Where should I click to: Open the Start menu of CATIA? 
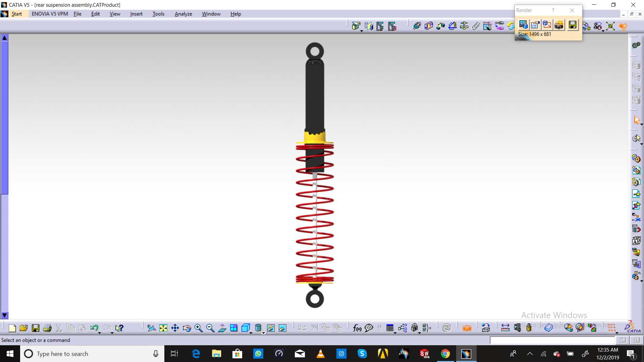pos(16,14)
